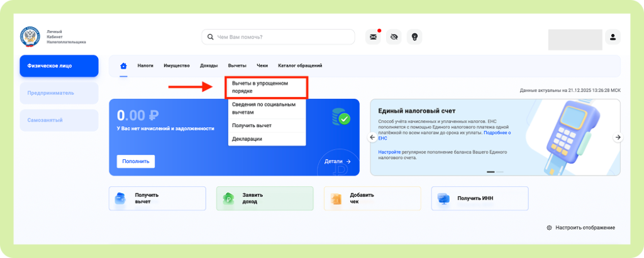Expand the Вычеты navigation menu
The width and height of the screenshot is (644, 258).
(x=237, y=65)
